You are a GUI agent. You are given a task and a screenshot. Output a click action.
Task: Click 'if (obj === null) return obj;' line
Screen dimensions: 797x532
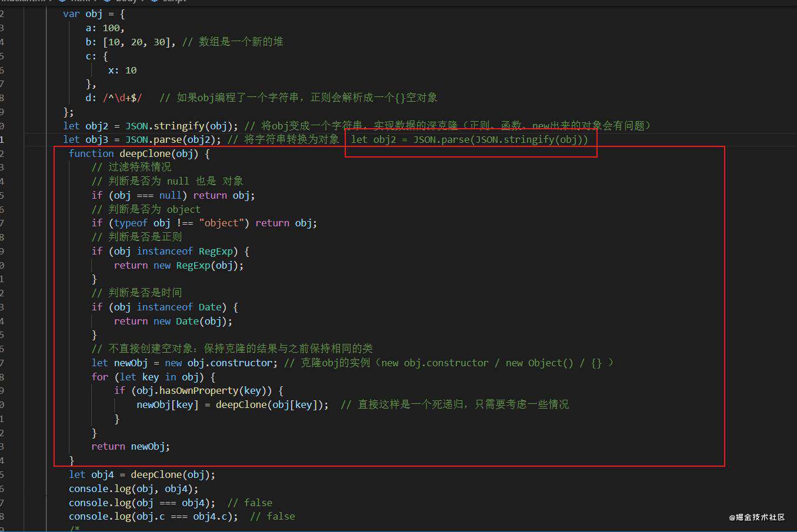[x=173, y=195]
